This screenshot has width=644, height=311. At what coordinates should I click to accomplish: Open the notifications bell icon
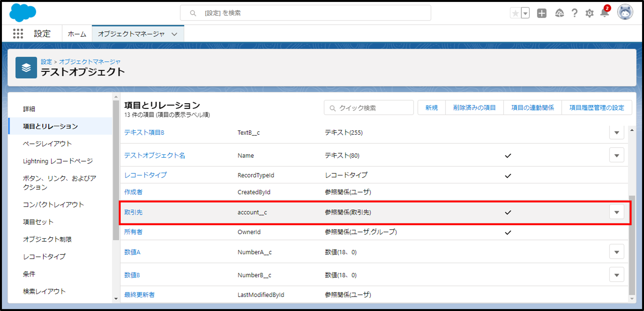coord(604,13)
